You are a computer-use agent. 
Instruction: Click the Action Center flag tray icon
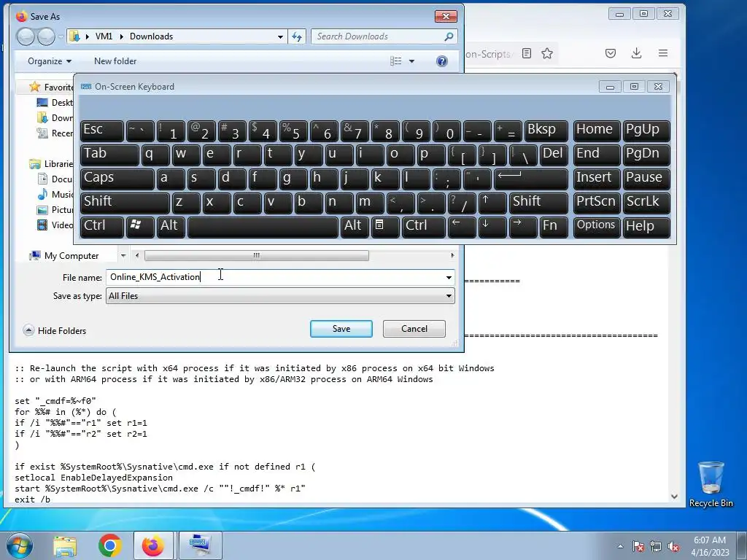click(638, 546)
